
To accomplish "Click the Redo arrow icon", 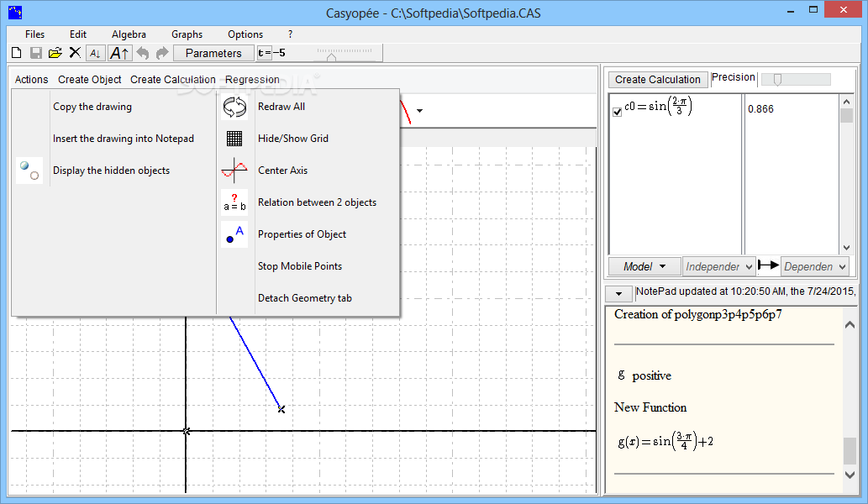I will pos(162,53).
